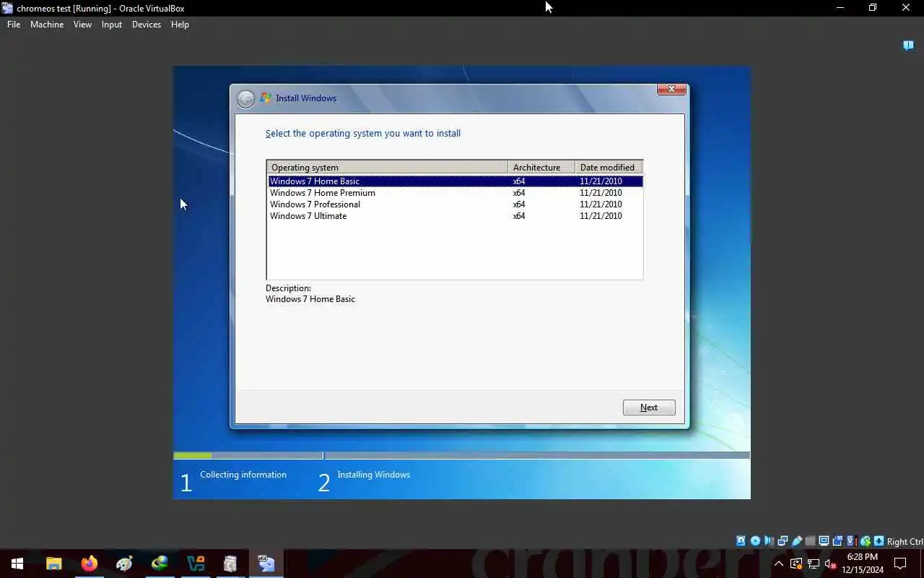The image size is (924, 578).
Task: Open the Help menu
Action: click(x=180, y=25)
